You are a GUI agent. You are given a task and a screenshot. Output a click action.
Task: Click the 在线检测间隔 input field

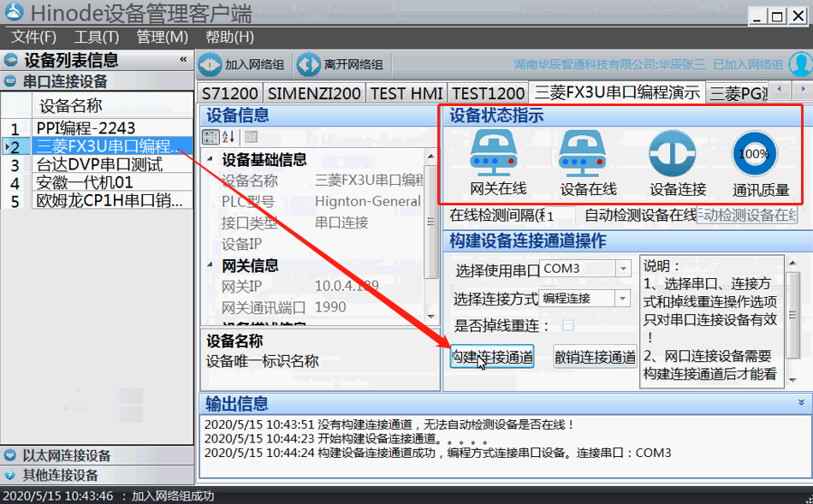click(x=561, y=216)
